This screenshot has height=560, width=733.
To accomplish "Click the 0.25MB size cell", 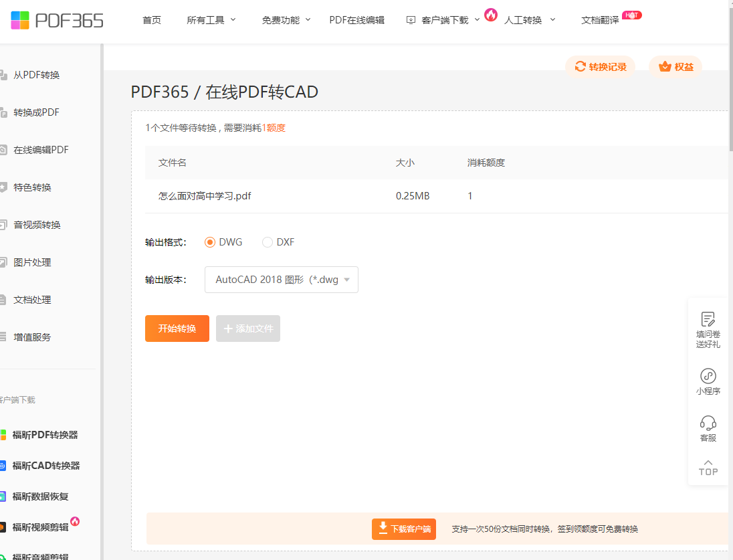I will [413, 196].
